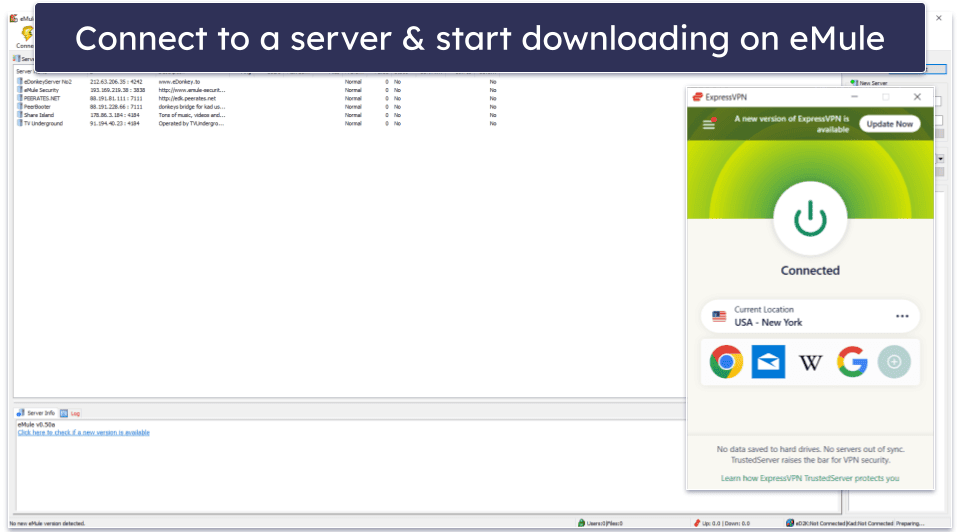Click the Update Now button

point(889,124)
